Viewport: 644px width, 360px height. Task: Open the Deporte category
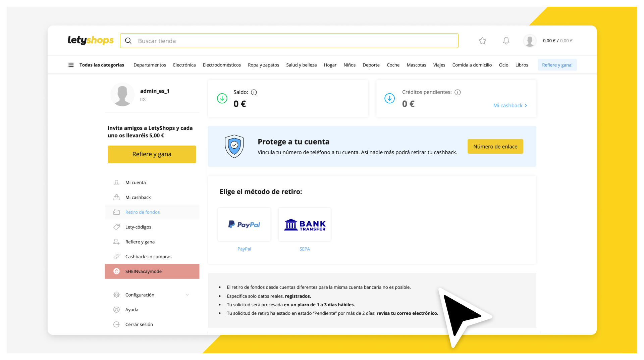pyautogui.click(x=371, y=65)
